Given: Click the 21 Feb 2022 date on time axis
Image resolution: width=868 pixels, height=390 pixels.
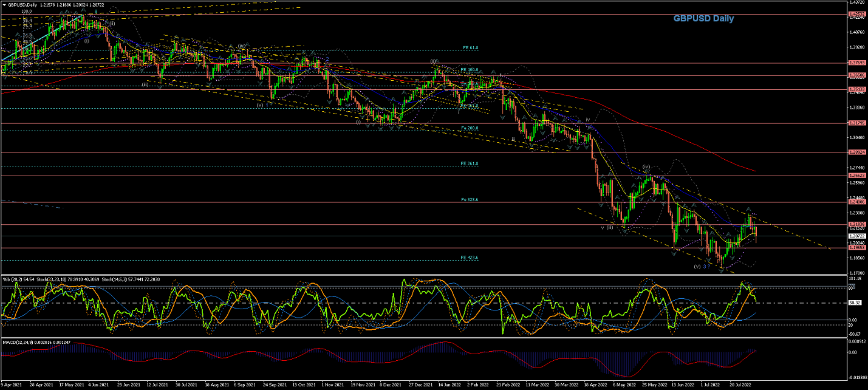Looking at the screenshot, I should coord(508,385).
